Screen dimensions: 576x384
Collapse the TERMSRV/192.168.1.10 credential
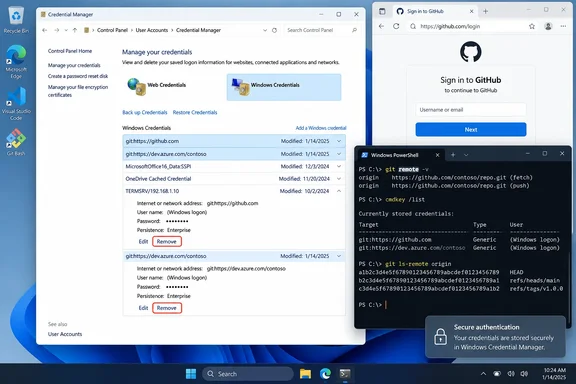point(339,191)
